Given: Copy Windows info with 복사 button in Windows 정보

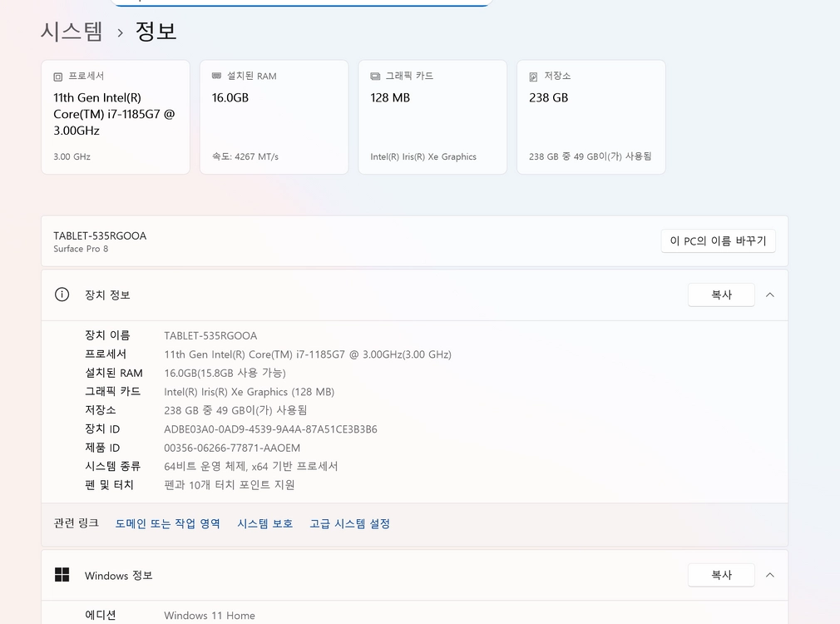Looking at the screenshot, I should click(x=721, y=575).
